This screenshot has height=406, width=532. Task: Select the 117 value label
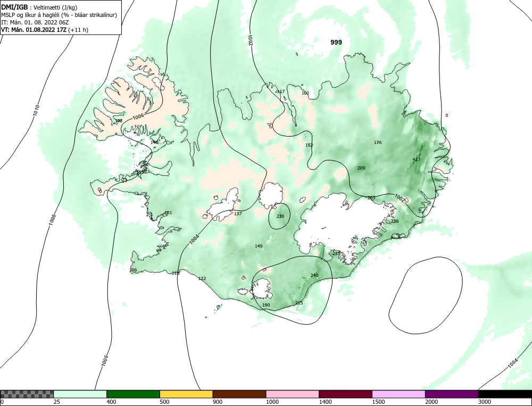tap(281, 91)
